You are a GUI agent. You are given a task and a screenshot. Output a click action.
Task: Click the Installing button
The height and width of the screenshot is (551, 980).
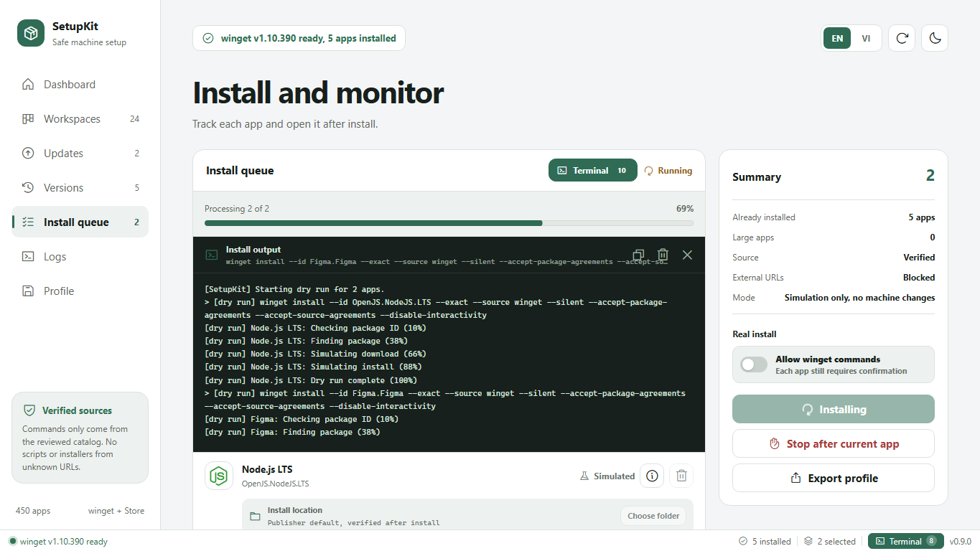pyautogui.click(x=834, y=410)
